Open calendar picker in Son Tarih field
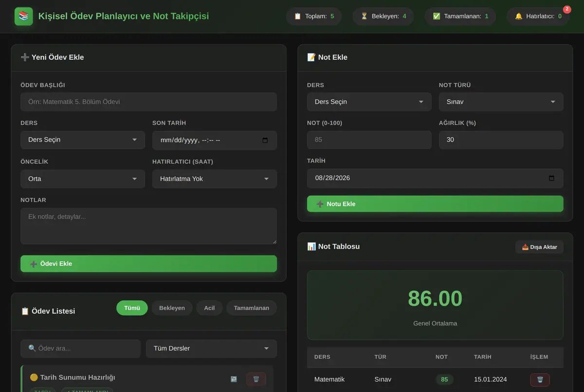The height and width of the screenshot is (392, 584). click(x=265, y=140)
